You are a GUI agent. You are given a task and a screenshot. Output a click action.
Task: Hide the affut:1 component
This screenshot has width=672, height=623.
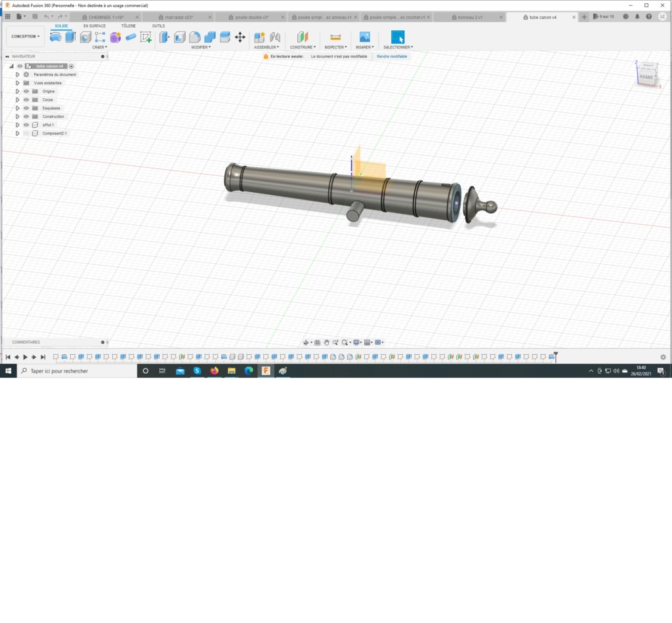(26, 125)
